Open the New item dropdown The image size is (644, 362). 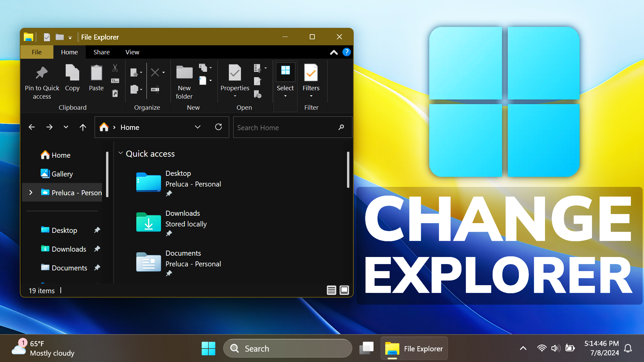tap(205, 68)
